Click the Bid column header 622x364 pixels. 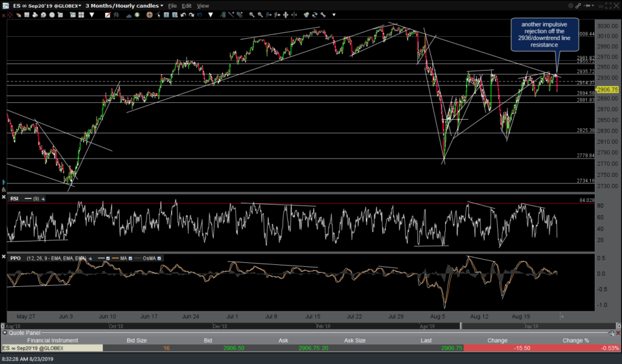208,340
